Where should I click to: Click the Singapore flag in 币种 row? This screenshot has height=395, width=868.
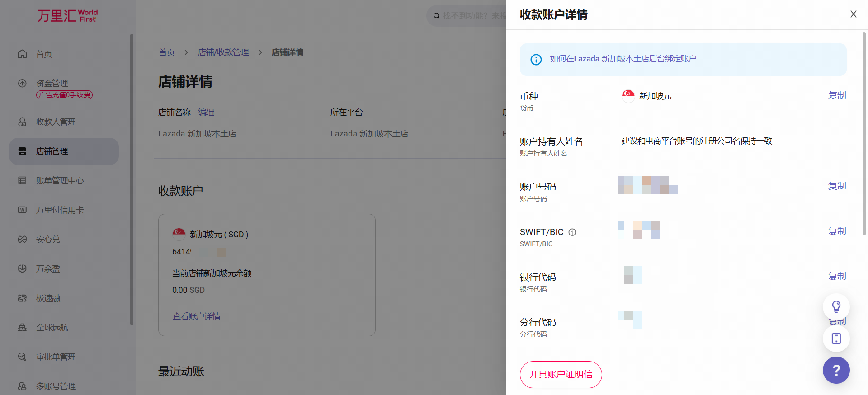tap(628, 96)
